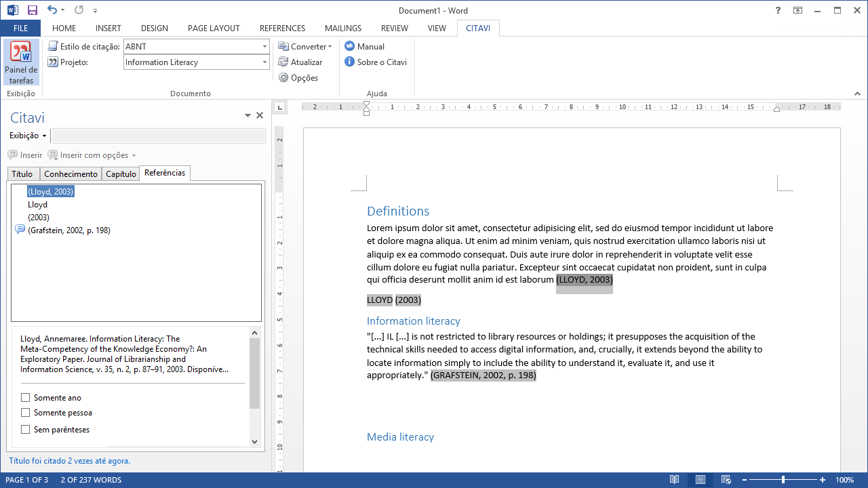Screen dimensions: 868x488
Task: Click the Save icon in quick access toolbar
Action: [32, 10]
